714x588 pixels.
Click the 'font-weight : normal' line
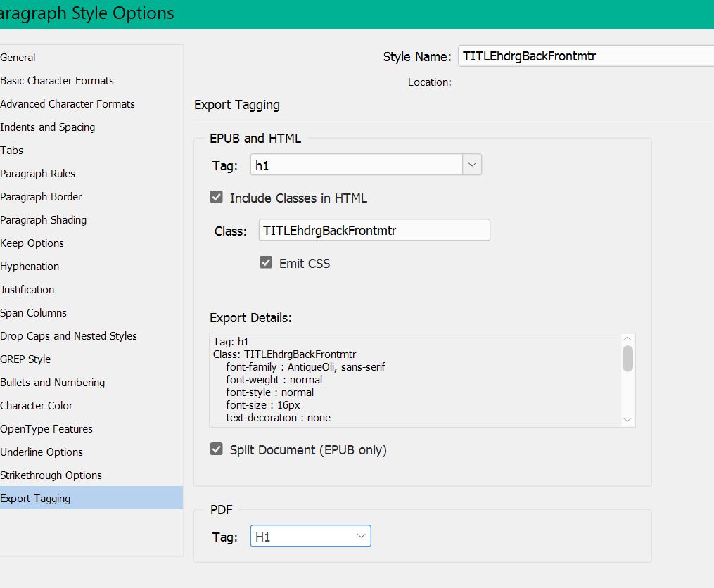[x=274, y=380]
